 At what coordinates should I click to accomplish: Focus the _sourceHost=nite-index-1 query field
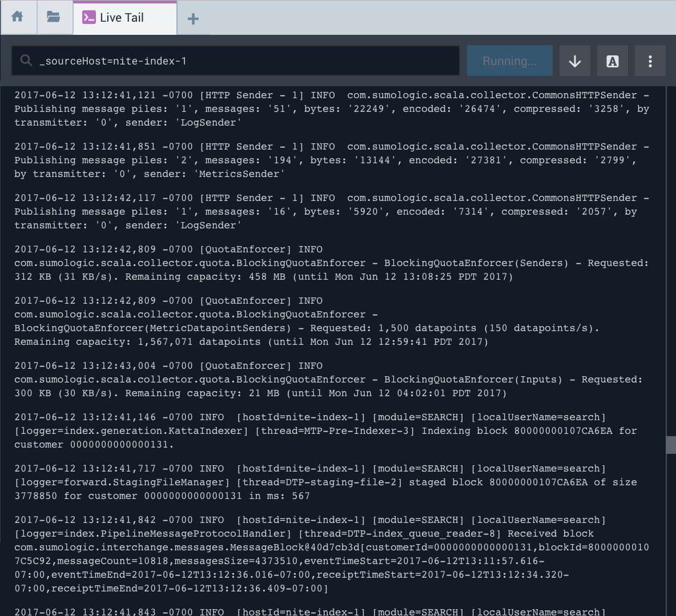point(246,61)
